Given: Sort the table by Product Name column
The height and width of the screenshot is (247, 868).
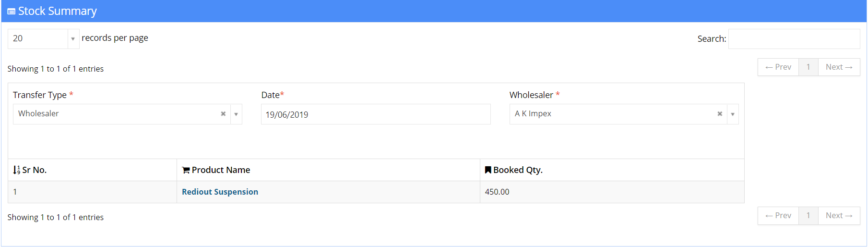Looking at the screenshot, I should [328, 170].
